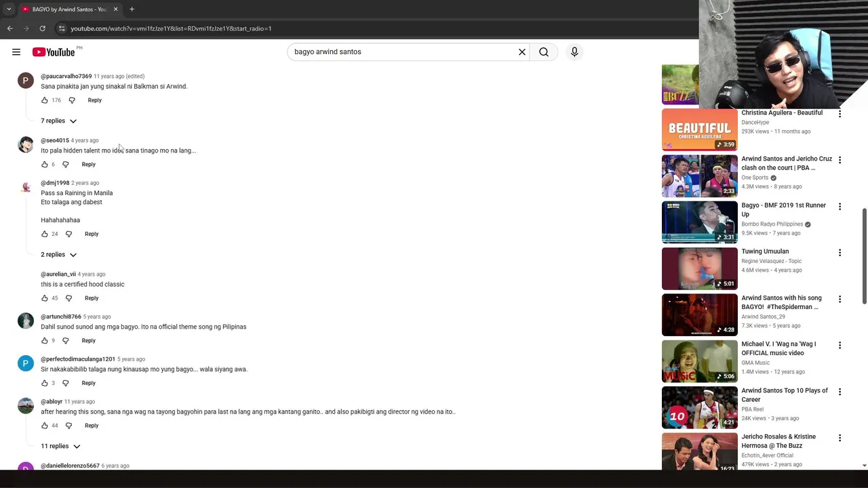Open the YouTube guide hamburger menu
The height and width of the screenshot is (488, 868).
click(16, 52)
